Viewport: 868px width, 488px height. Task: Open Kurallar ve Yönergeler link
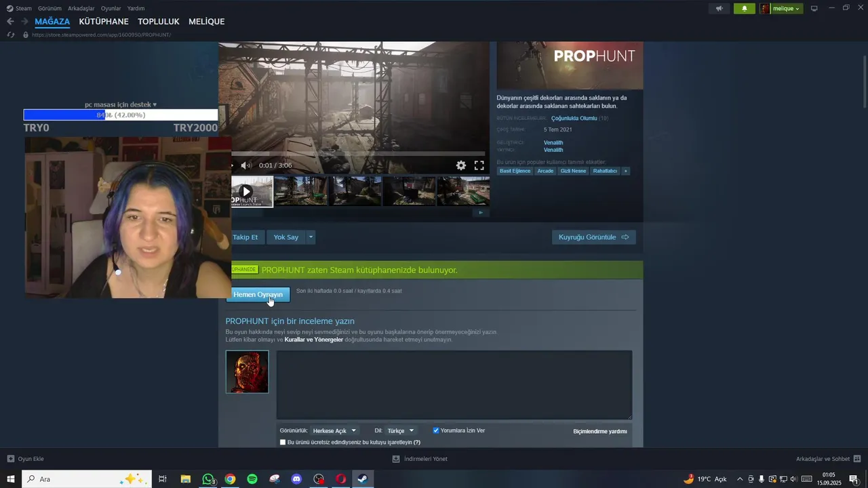(x=314, y=340)
